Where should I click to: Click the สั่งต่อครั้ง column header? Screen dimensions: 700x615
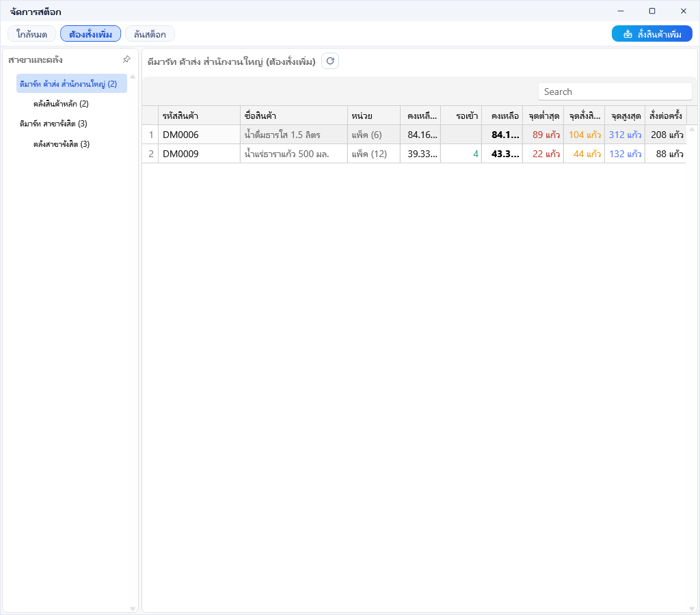pos(666,115)
